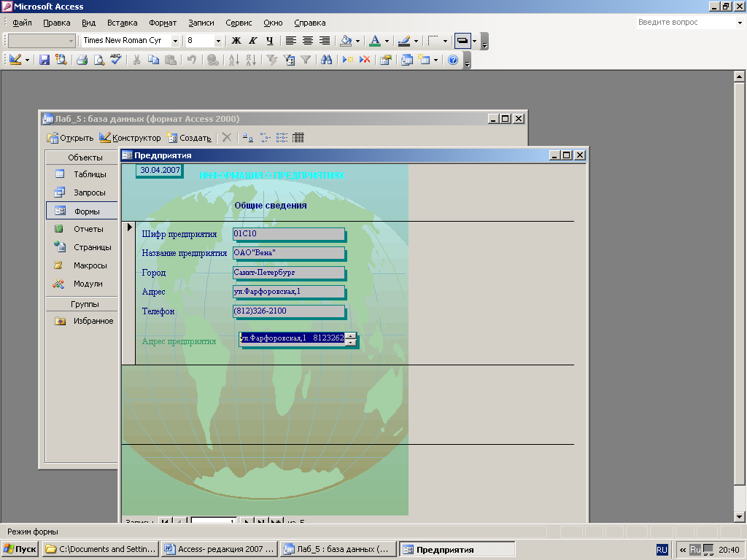
Task: Expand the fill color dropdown arrow
Action: click(x=357, y=41)
